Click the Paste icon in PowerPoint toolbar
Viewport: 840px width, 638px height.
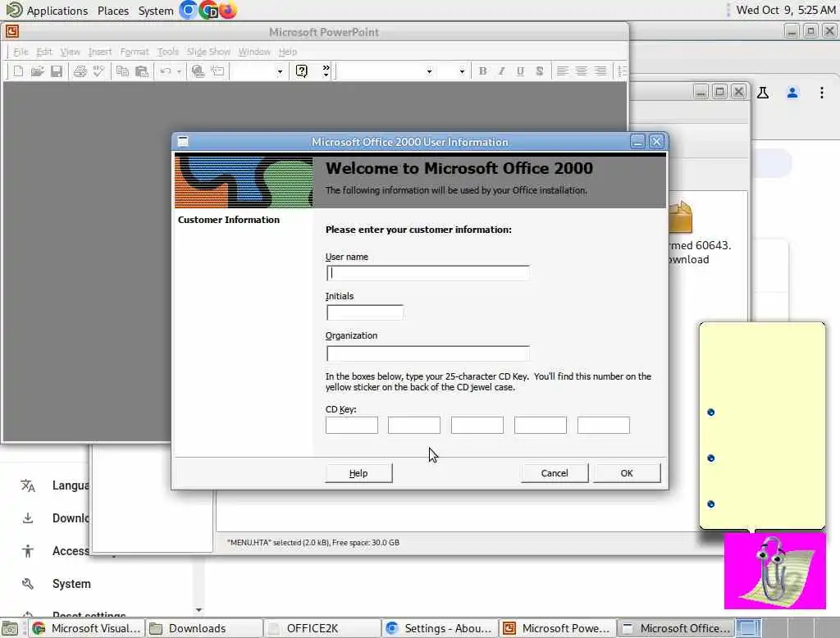click(141, 71)
